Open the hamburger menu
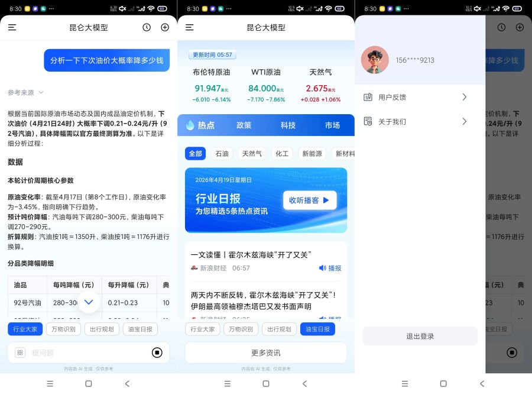The height and width of the screenshot is (394, 532). [x=12, y=27]
